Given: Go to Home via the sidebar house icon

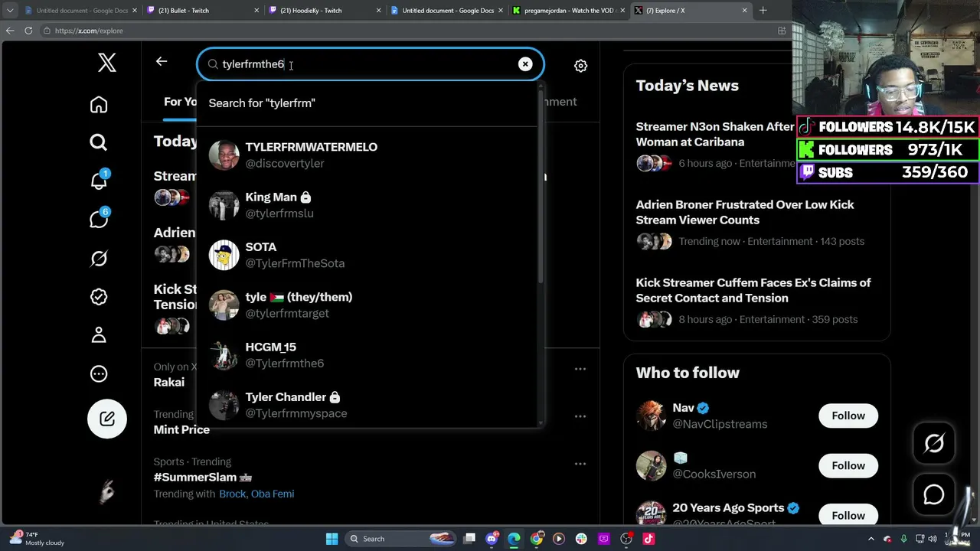Looking at the screenshot, I should pyautogui.click(x=99, y=104).
